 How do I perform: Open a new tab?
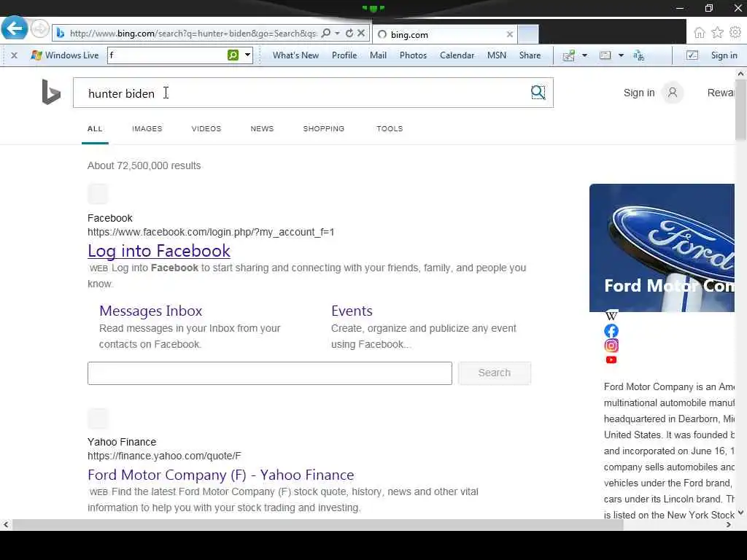coord(528,34)
